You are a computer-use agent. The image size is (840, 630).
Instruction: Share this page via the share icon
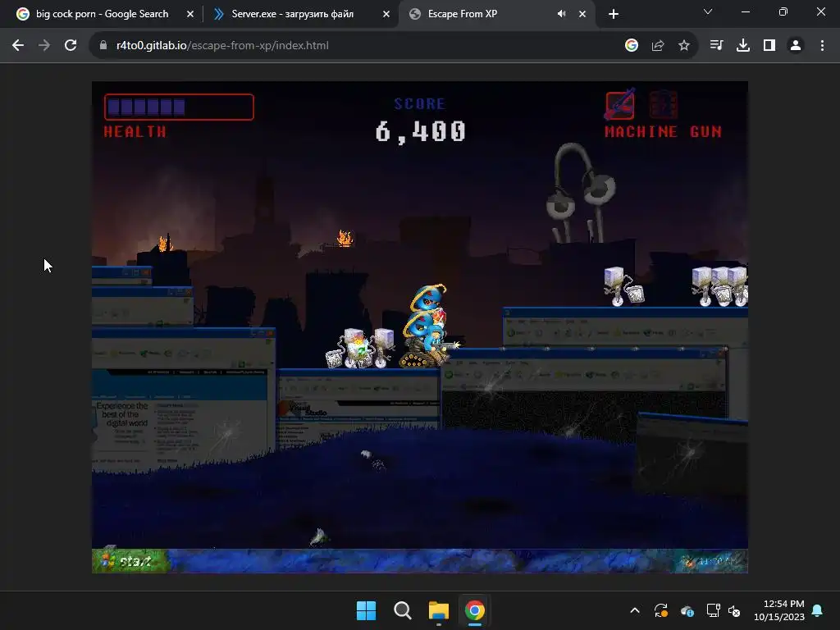pos(658,46)
